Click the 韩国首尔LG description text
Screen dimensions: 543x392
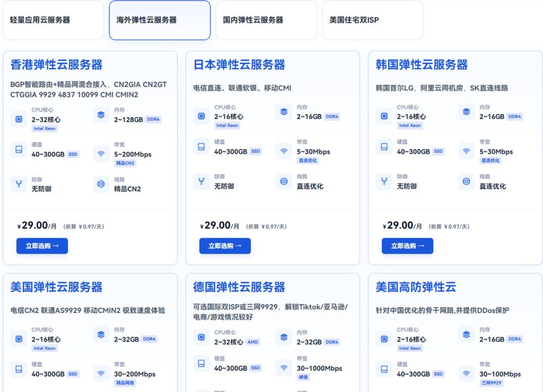(442, 88)
